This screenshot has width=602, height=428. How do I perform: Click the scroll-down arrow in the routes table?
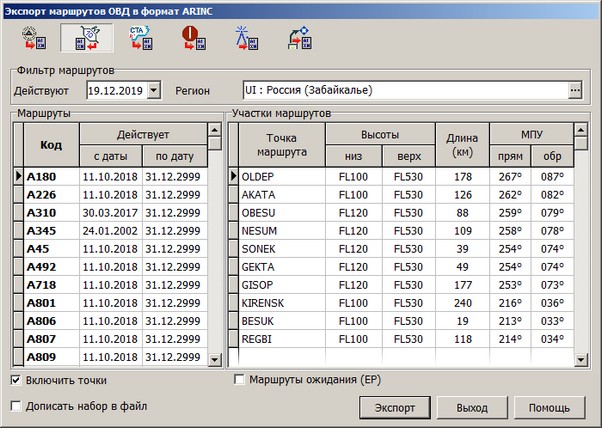(214, 359)
